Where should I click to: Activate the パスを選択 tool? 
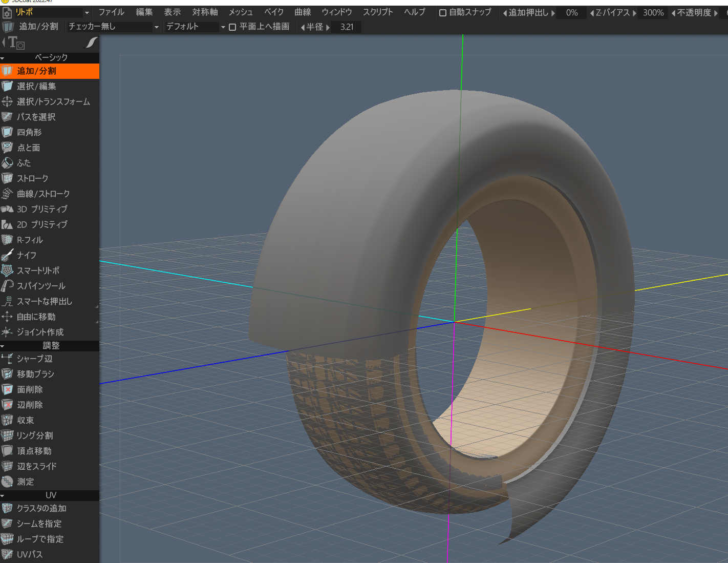50,117
